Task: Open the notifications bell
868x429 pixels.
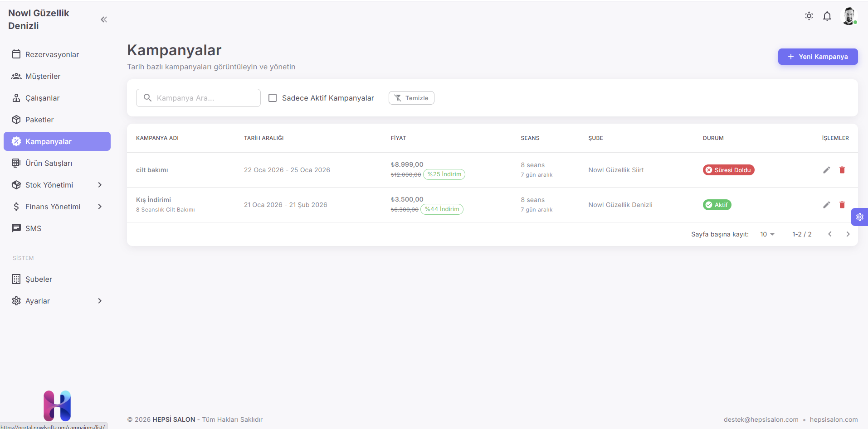Action: tap(827, 16)
